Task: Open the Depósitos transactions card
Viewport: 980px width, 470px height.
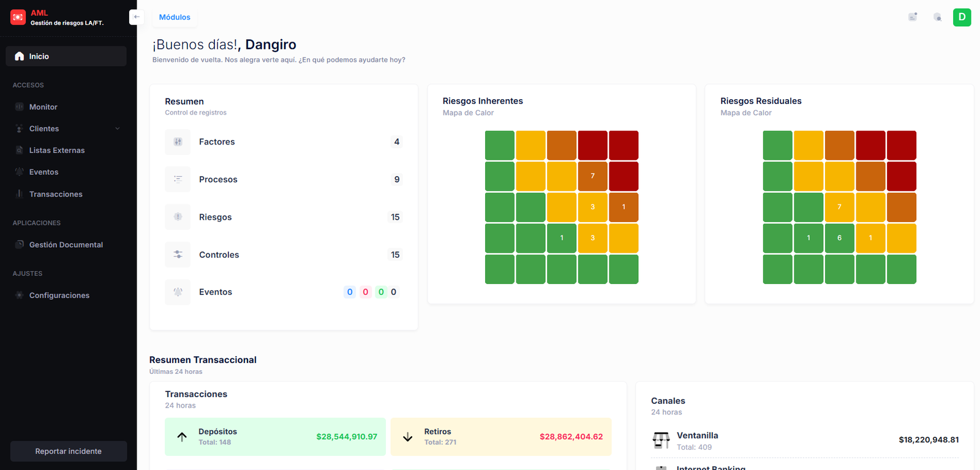Action: [x=275, y=437]
